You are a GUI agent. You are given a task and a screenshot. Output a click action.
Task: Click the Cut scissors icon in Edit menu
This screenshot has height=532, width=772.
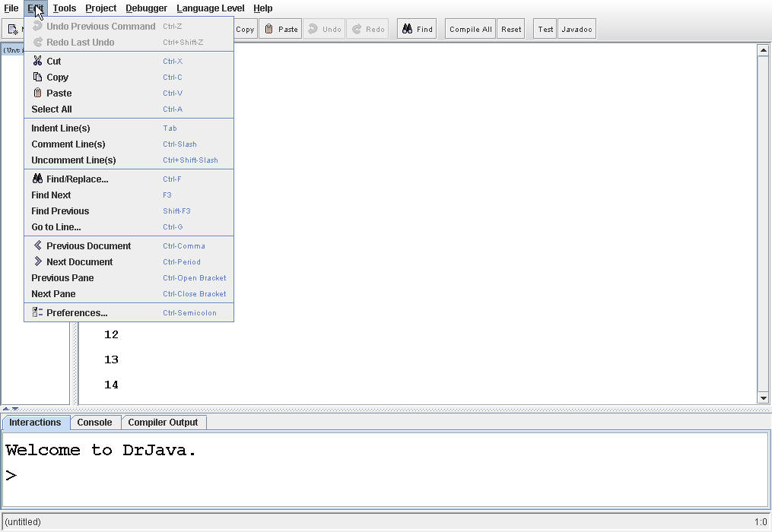click(x=37, y=61)
